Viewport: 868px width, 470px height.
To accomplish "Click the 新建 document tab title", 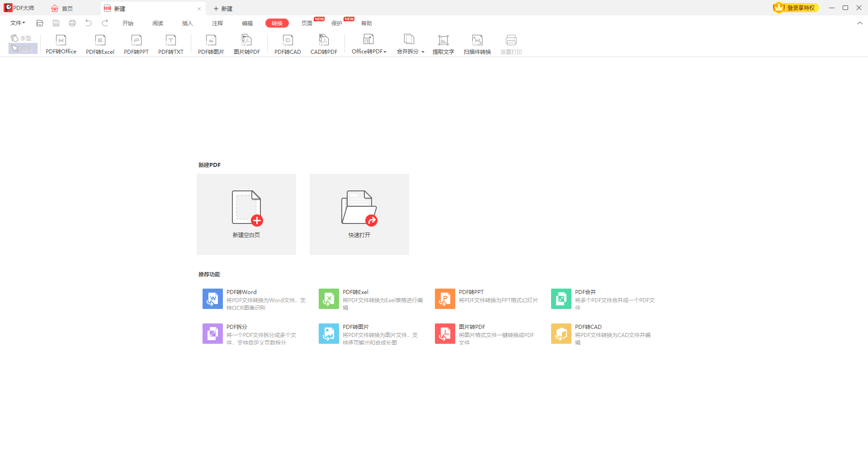I will tap(120, 9).
